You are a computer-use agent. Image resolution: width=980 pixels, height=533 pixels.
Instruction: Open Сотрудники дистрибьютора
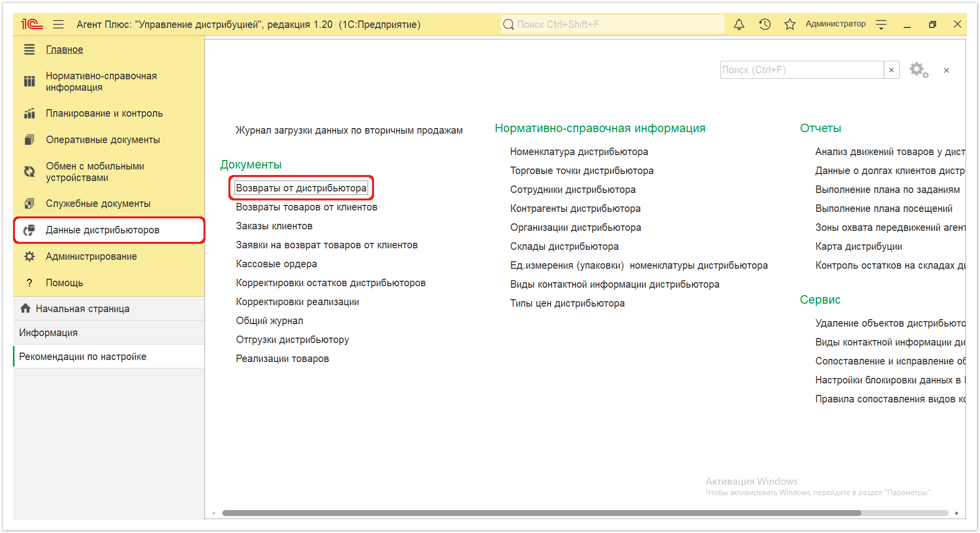click(573, 189)
